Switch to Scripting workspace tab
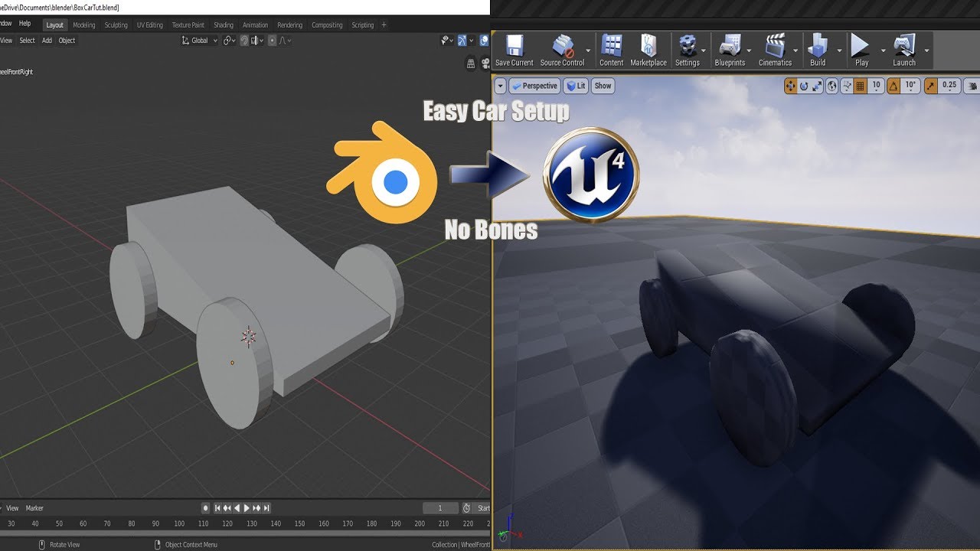Viewport: 980px width, 551px height. 362,25
